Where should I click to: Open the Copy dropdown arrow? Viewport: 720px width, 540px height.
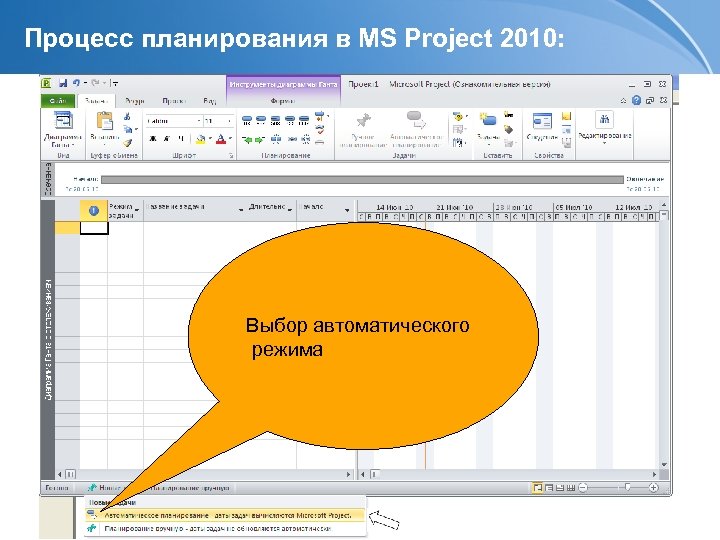click(136, 129)
